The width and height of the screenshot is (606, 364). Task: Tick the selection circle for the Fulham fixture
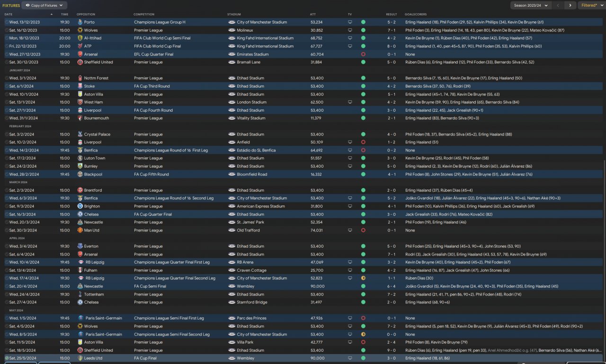7,270
